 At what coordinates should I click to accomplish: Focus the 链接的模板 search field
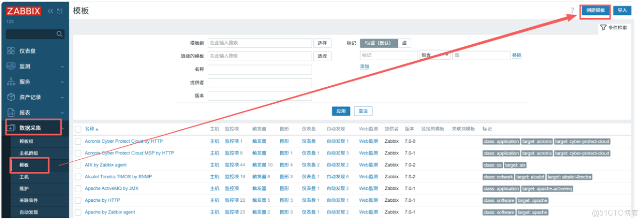260,56
